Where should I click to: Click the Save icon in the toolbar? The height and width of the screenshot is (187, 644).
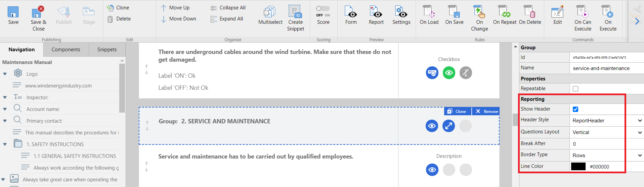[x=13, y=13]
